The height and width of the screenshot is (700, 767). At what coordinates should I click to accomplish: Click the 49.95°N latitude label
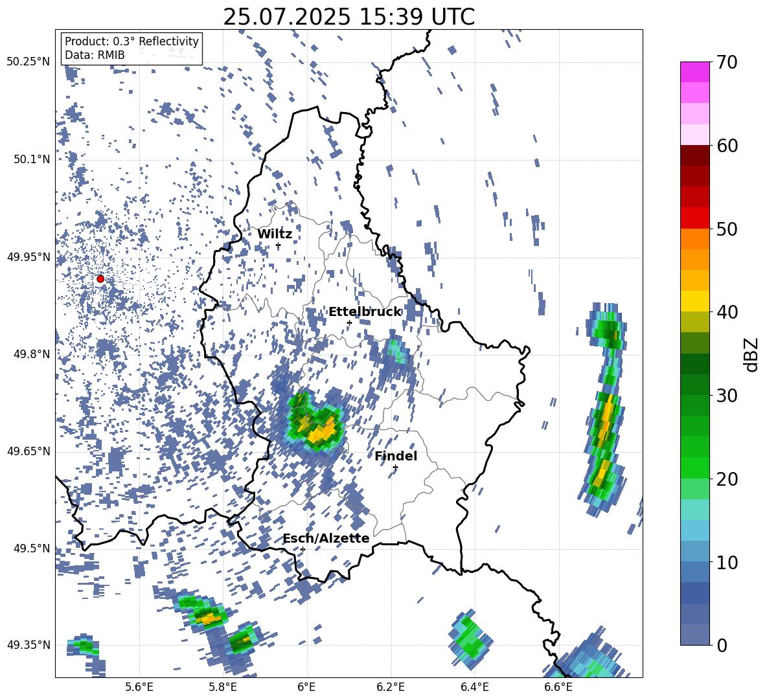click(x=29, y=257)
